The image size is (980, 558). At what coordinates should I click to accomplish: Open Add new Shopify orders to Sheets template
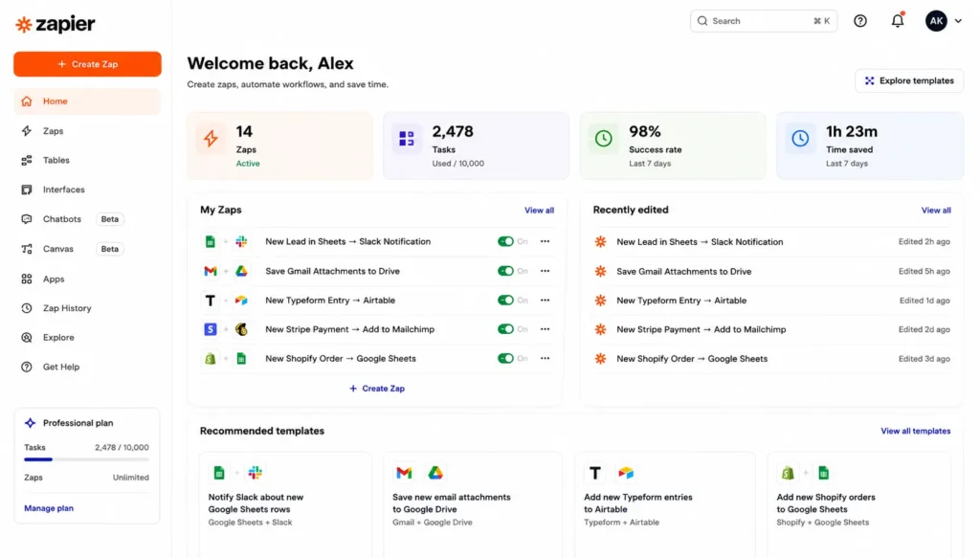pos(858,505)
